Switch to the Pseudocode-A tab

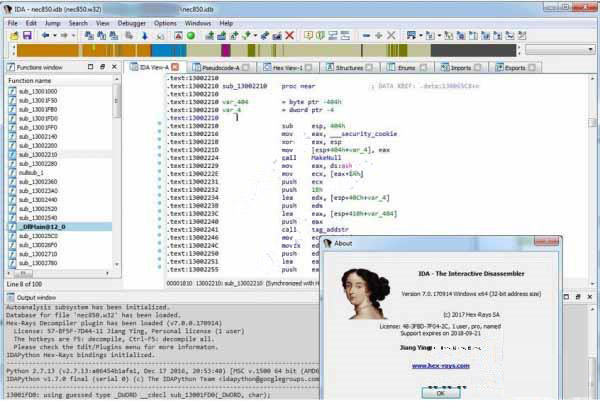coord(220,67)
